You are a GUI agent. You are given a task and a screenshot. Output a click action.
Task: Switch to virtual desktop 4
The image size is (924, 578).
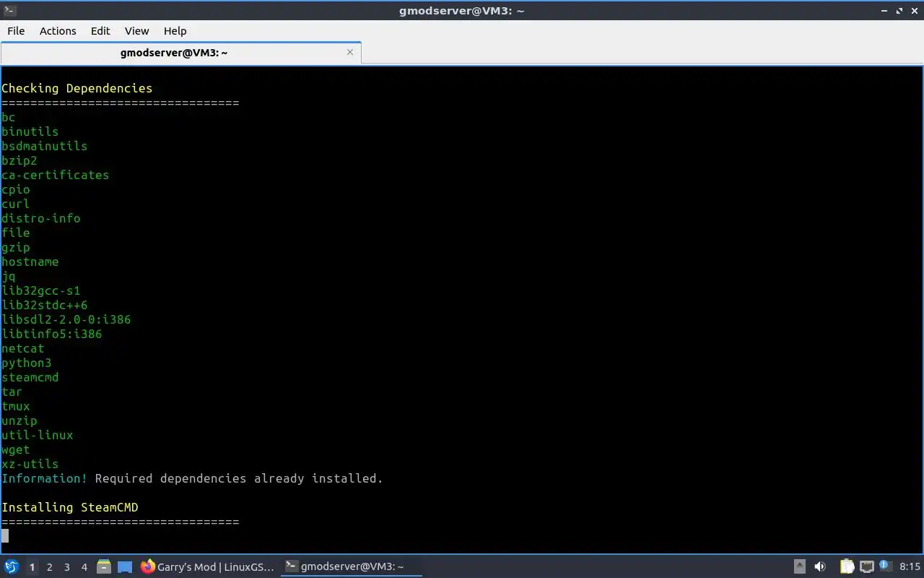pos(84,567)
